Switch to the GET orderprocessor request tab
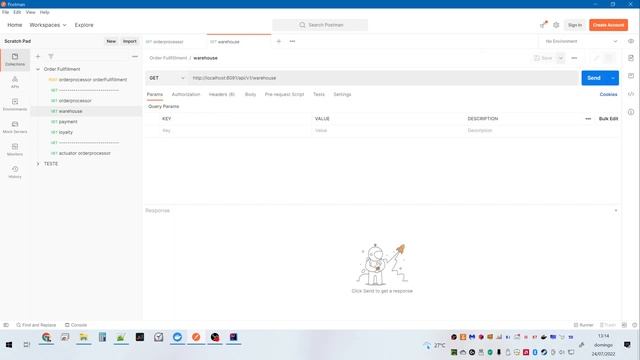 175,42
